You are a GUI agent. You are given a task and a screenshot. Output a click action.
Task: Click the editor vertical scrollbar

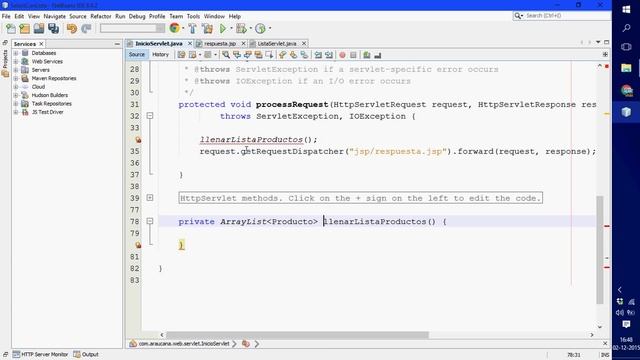pyautogui.click(x=600, y=250)
